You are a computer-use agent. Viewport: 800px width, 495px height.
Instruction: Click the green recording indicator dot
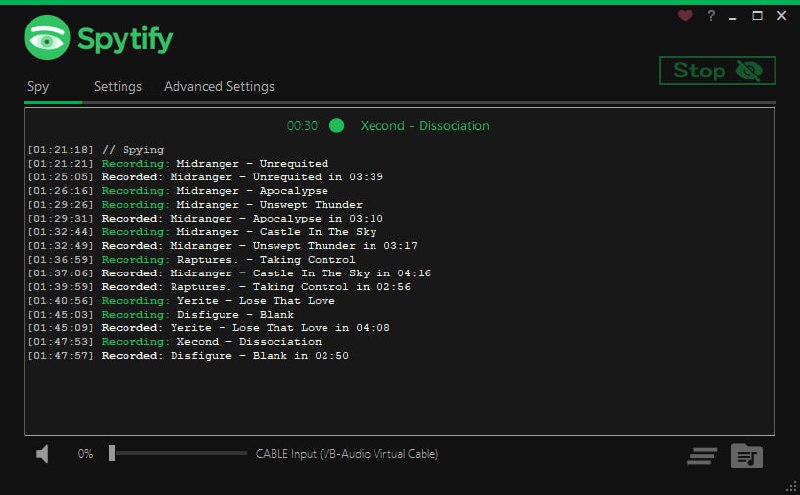(x=337, y=126)
